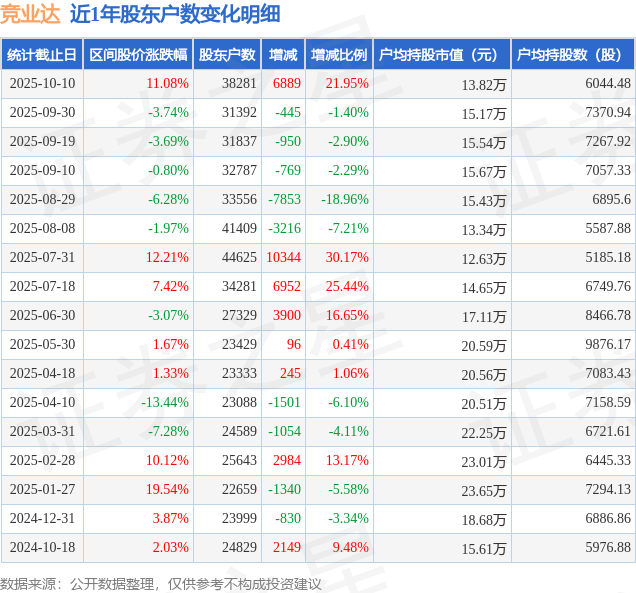Screen dimensions: 636x593
Task: Select shareholder count 44625 cell
Action: point(239,258)
